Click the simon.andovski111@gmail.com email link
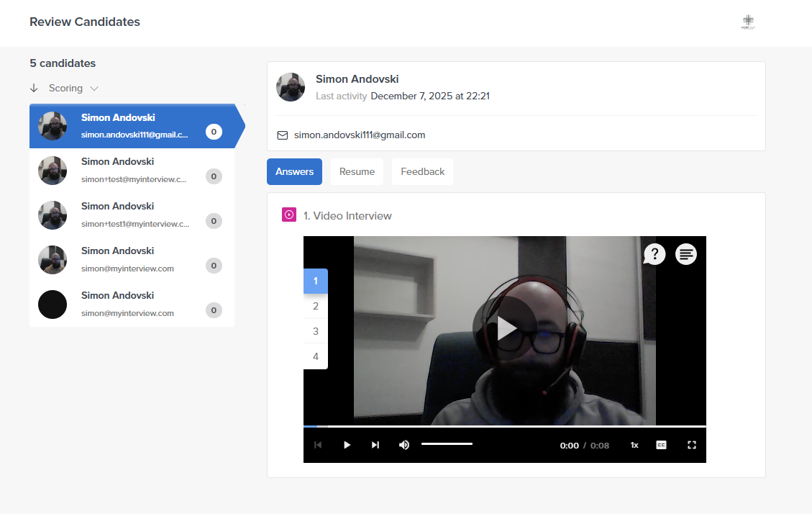Image resolution: width=812 pixels, height=514 pixels. coord(359,135)
